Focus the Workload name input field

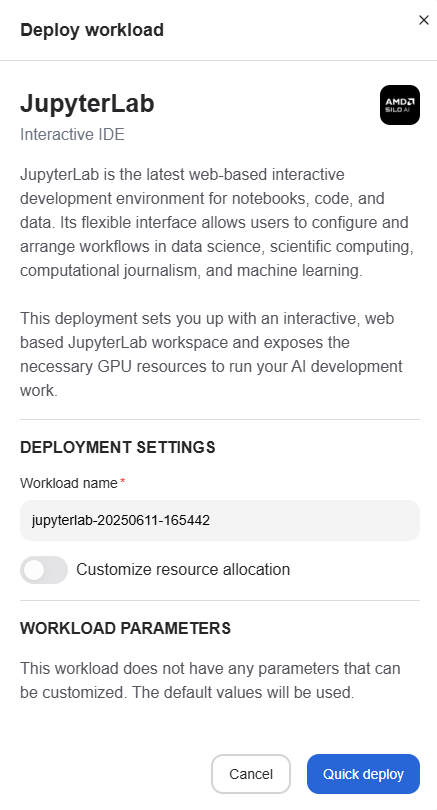(220, 520)
